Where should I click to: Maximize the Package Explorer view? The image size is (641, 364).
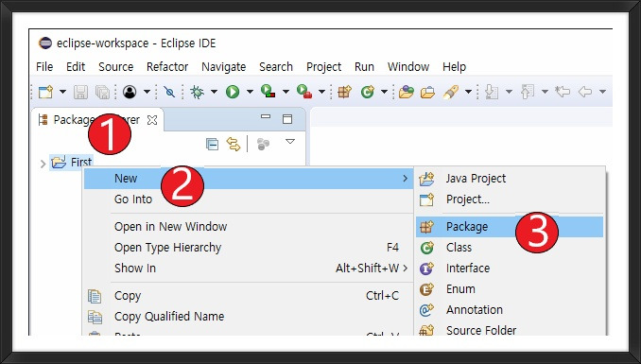click(287, 119)
